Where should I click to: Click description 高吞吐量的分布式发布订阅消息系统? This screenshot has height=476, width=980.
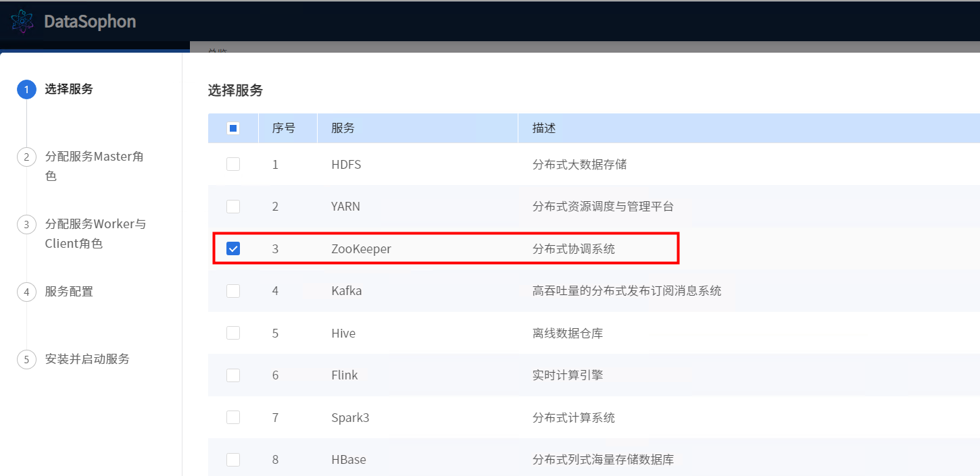[x=627, y=290]
